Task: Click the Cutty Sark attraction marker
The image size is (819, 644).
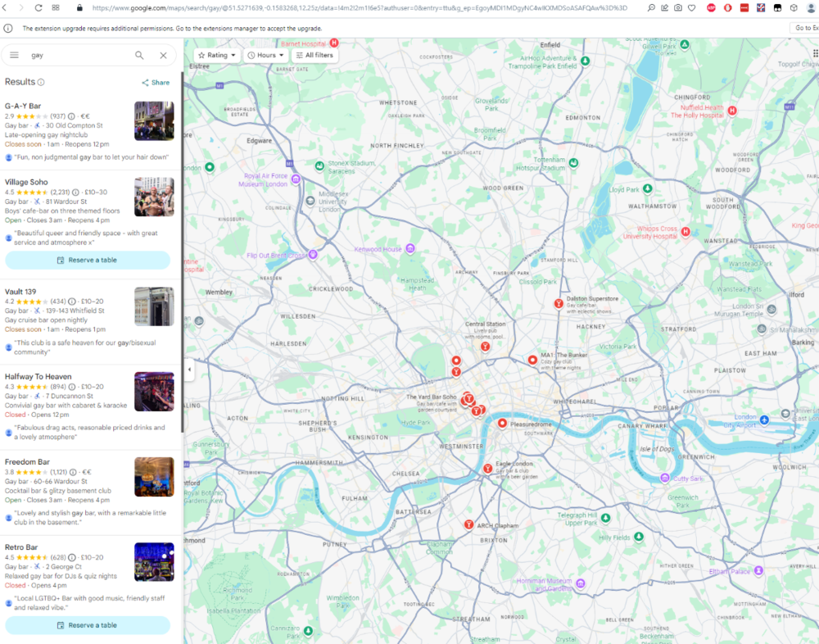Action: (665, 478)
